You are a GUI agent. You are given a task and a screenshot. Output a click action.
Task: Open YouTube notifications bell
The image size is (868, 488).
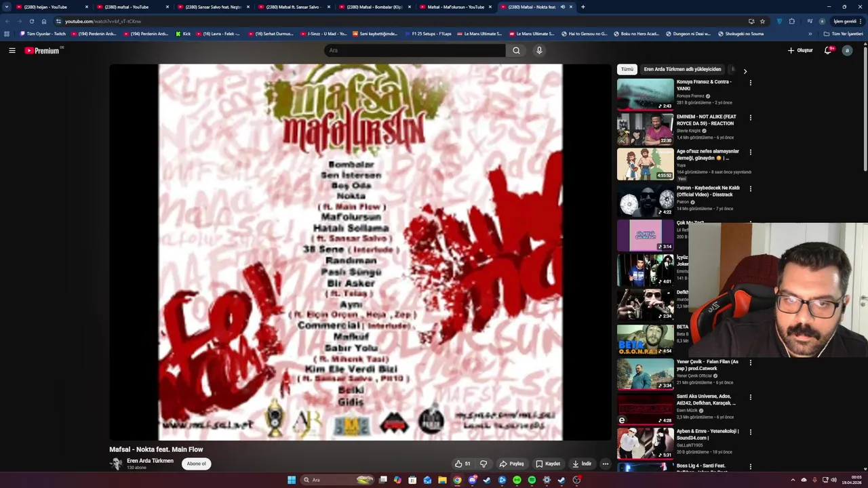click(828, 50)
